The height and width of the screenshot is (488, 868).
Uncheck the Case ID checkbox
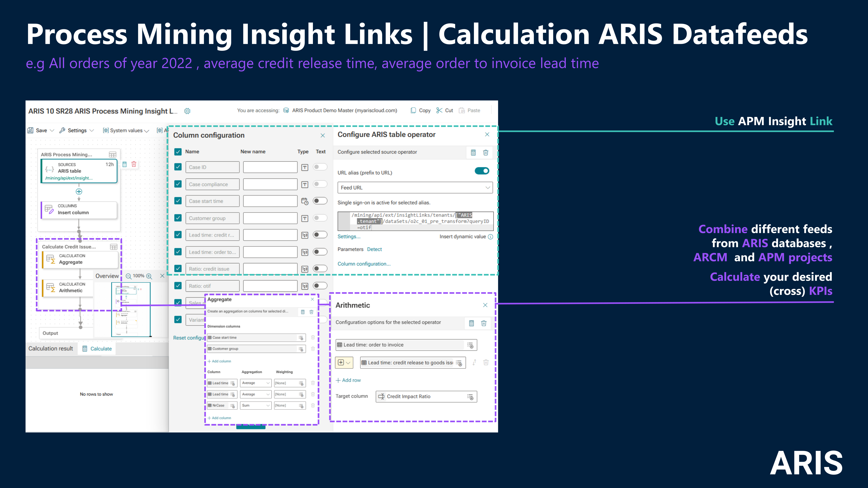pyautogui.click(x=178, y=167)
